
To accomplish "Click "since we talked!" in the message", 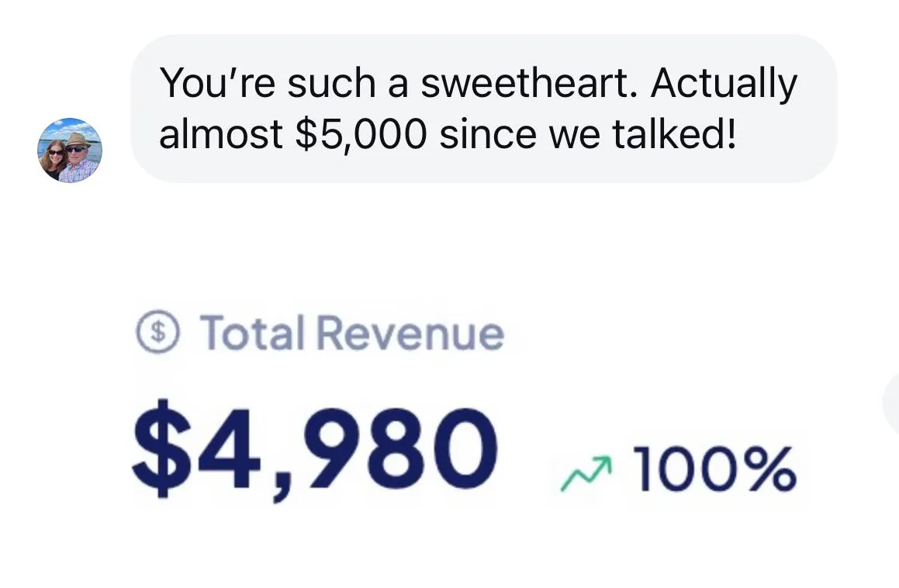I will pyautogui.click(x=588, y=133).
